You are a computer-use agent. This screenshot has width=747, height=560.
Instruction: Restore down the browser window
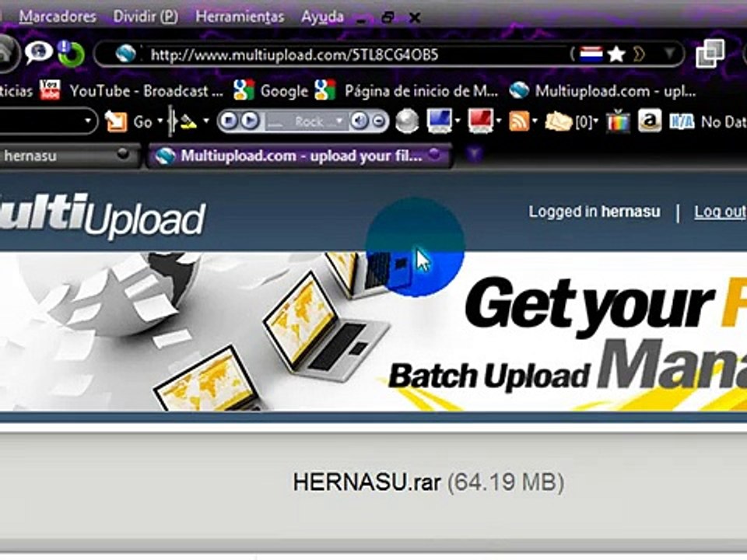coord(388,18)
